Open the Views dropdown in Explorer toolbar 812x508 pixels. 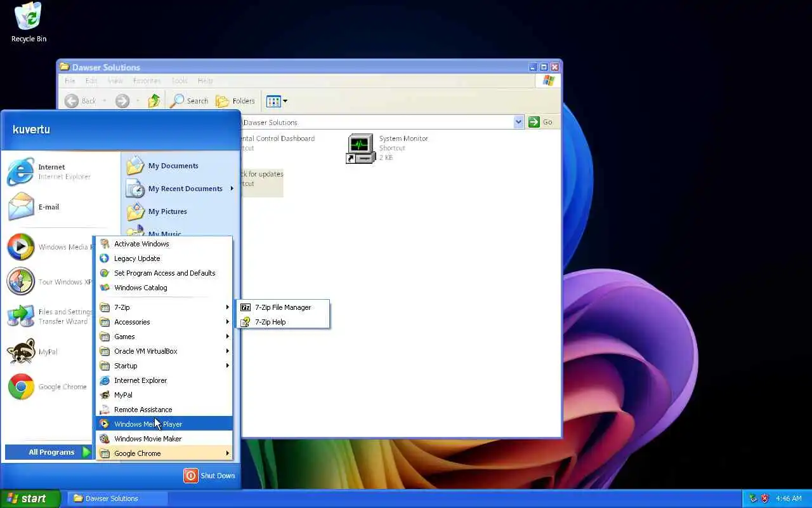pos(277,101)
